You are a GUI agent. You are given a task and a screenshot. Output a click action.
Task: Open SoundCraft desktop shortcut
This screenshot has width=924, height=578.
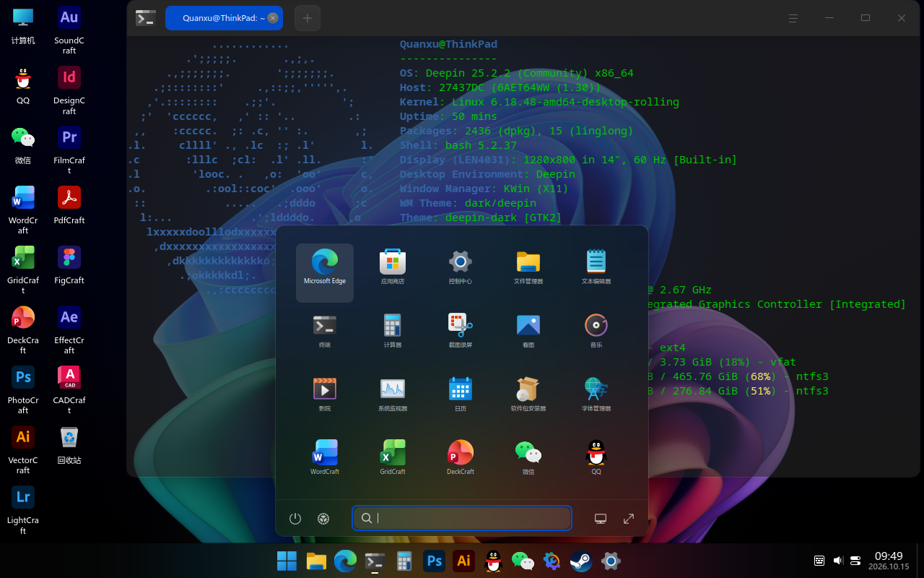(69, 30)
